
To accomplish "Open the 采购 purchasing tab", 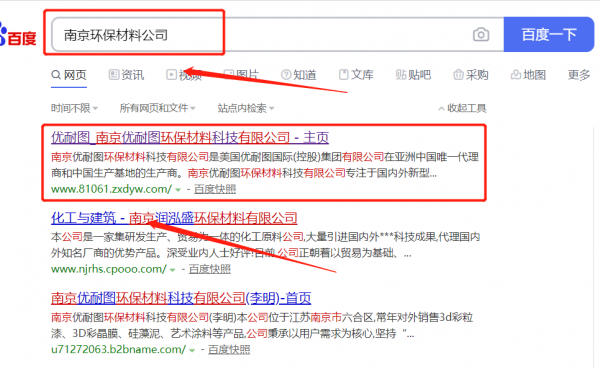I will click(471, 75).
